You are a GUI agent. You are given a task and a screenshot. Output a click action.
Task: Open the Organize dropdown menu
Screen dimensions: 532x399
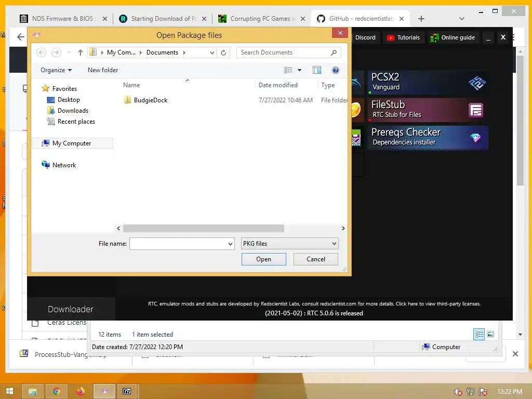point(56,70)
